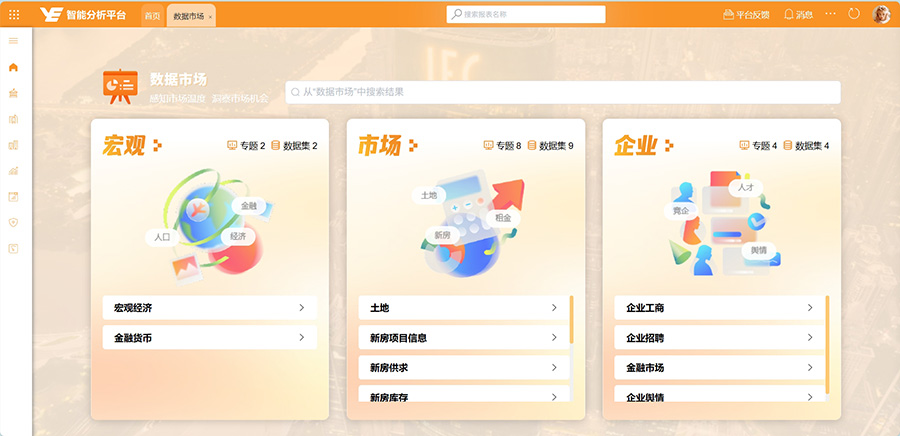Screen dimensions: 900x436
Task: Open the three-dots more options menu
Action: (831, 13)
